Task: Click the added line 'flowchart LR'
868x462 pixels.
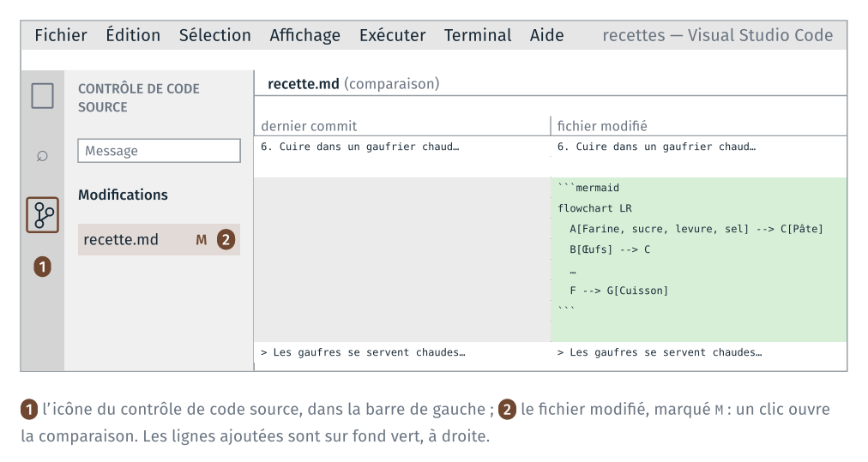Action: tap(594, 208)
